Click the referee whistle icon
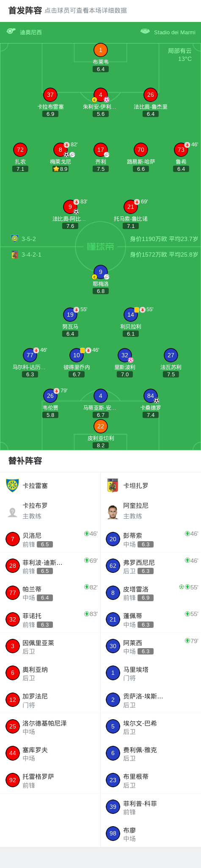This screenshot has height=868, width=201. (x=11, y=31)
